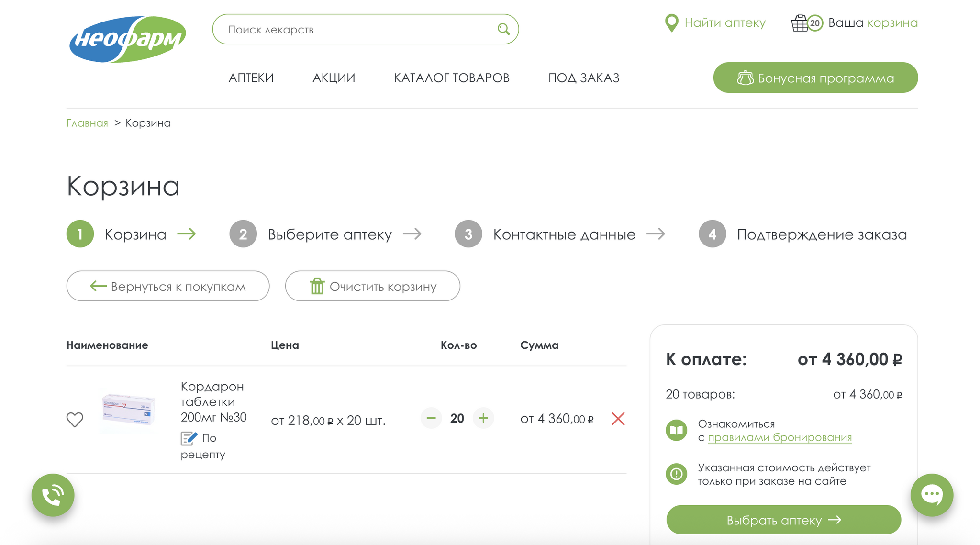
Task: Click the pharmacy location pin icon
Action: [671, 23]
